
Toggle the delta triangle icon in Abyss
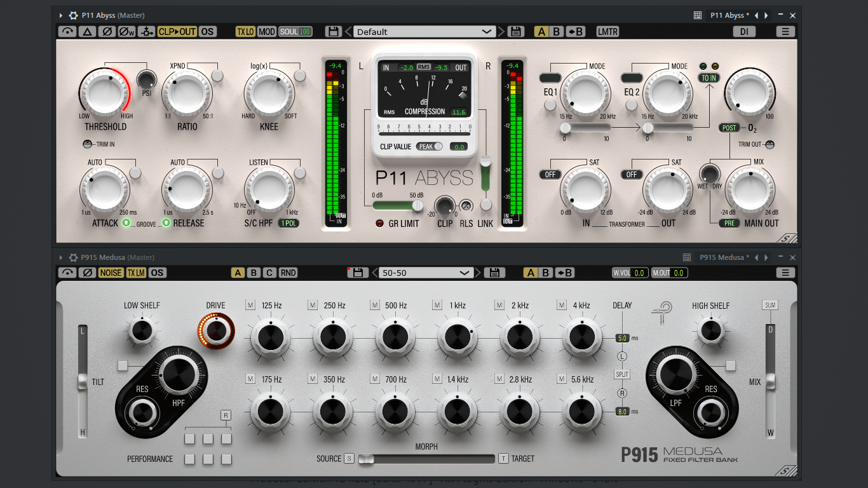tap(88, 31)
